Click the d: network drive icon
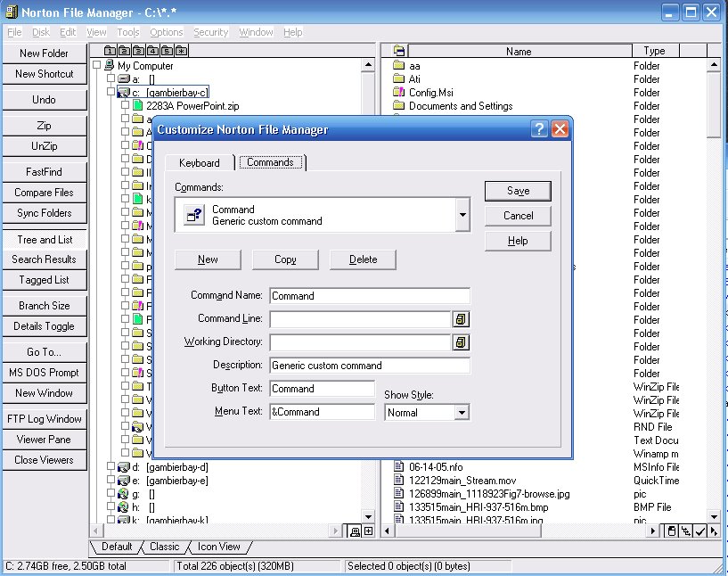Screen dimensions: 728x576 [x=124, y=467]
